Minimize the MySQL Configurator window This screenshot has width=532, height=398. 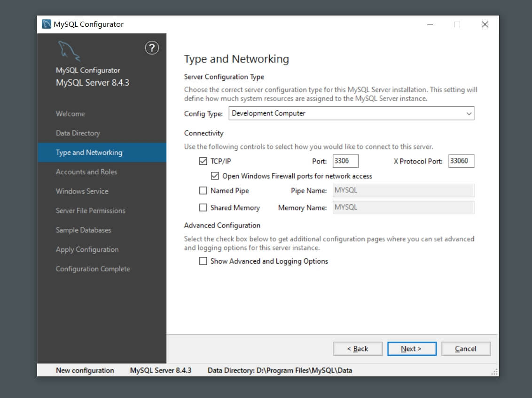click(x=430, y=24)
